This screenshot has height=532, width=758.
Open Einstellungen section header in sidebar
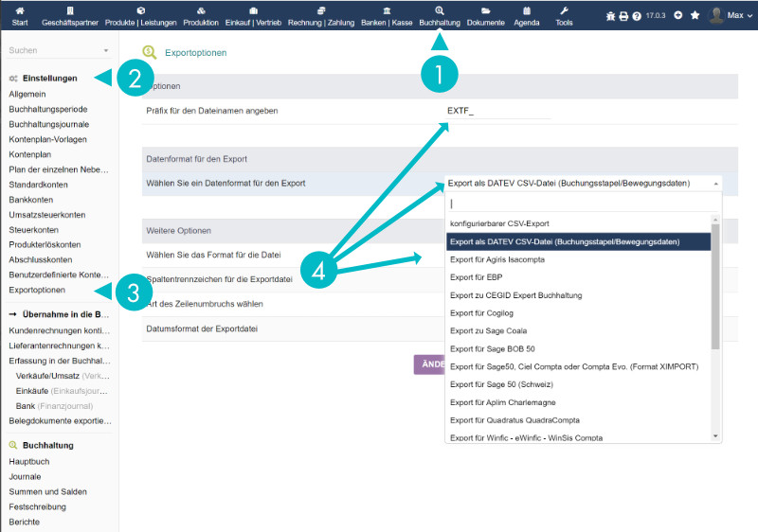pos(49,79)
